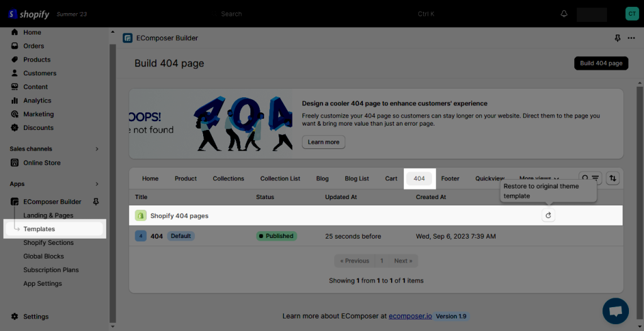Open Landing & Pages in sidebar

(48, 215)
